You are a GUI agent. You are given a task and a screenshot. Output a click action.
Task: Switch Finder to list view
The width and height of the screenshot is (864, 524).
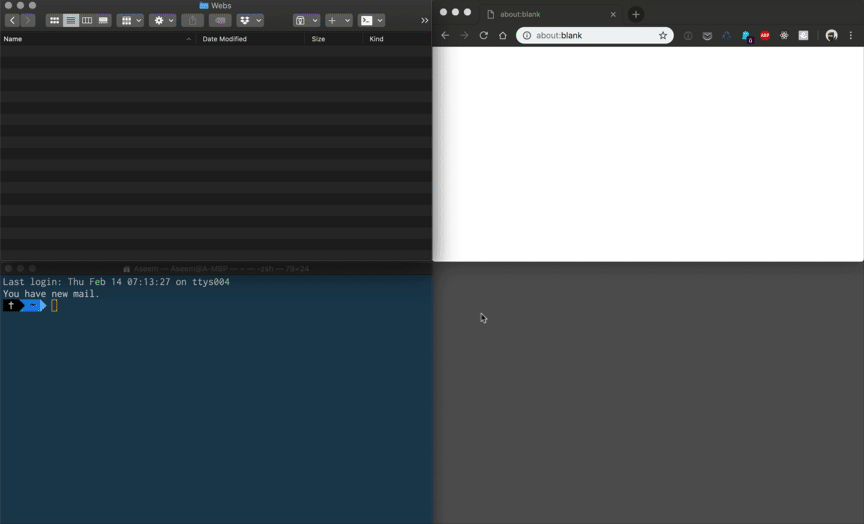[71, 20]
